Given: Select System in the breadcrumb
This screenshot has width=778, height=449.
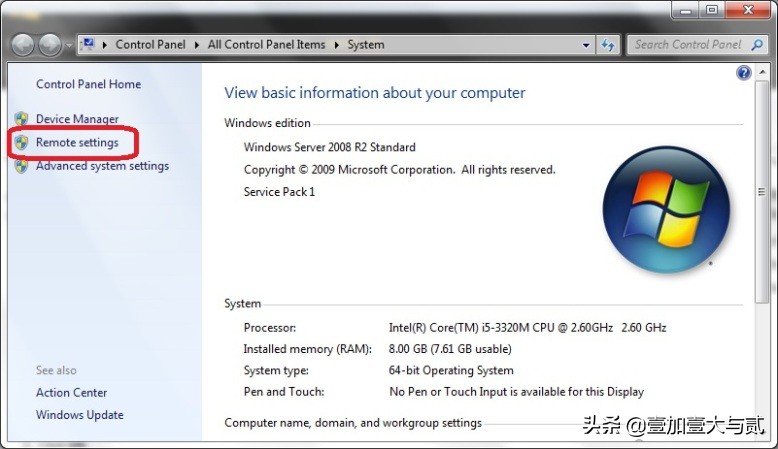Looking at the screenshot, I should tap(366, 45).
